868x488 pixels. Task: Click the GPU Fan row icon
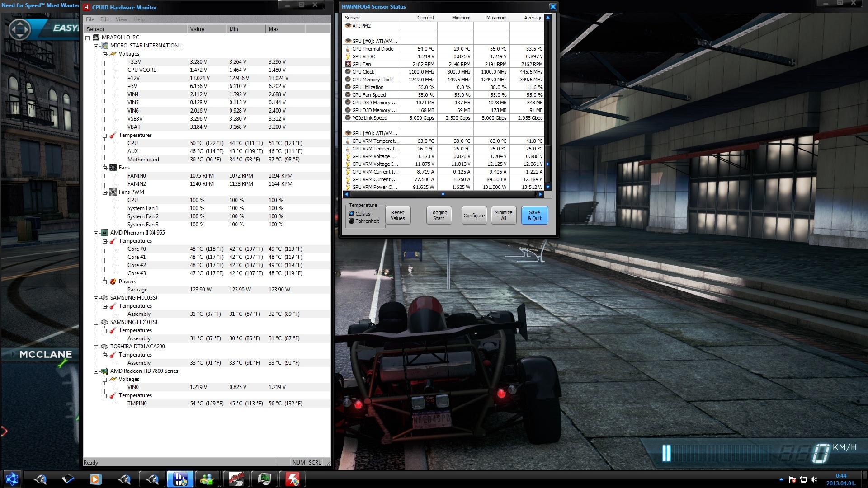(348, 64)
